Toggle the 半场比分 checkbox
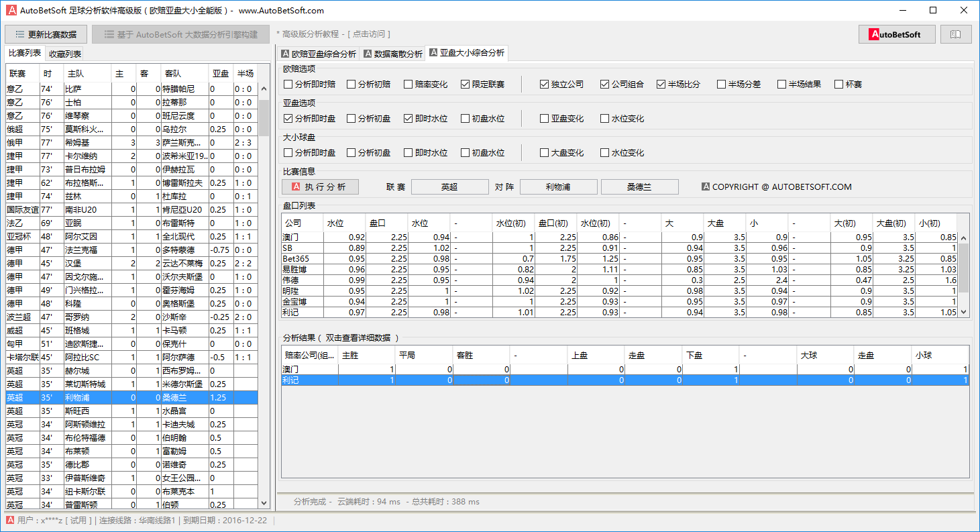The image size is (980, 532). (x=679, y=85)
